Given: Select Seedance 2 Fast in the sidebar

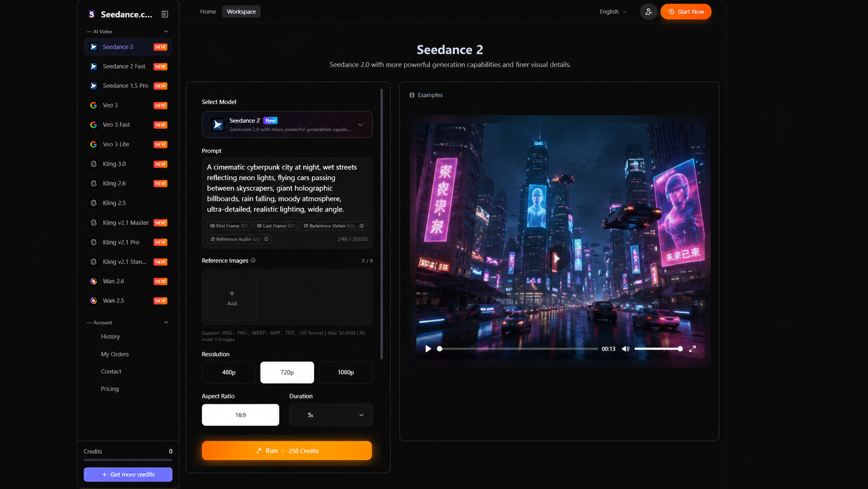Looking at the screenshot, I should (x=128, y=67).
